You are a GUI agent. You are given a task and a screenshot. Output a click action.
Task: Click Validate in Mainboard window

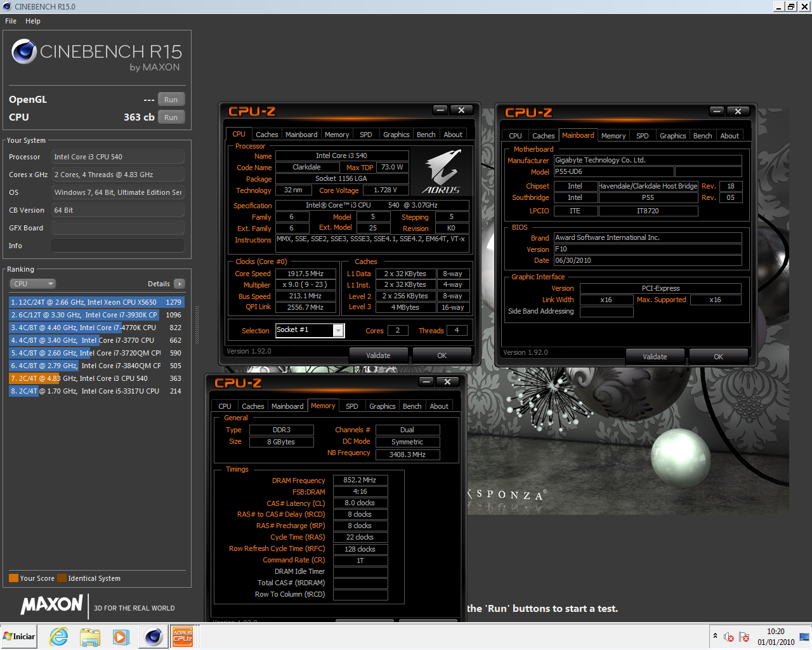pos(655,357)
